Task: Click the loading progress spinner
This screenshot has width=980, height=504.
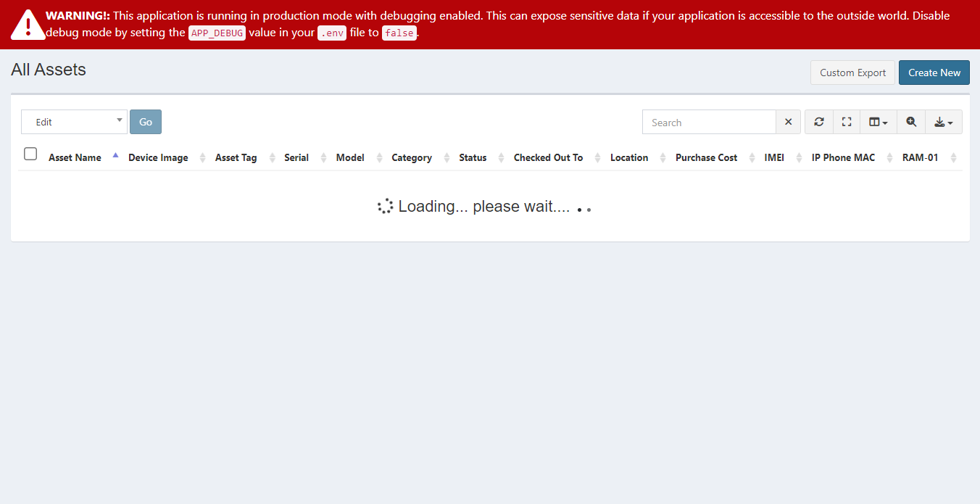Action: [x=385, y=206]
